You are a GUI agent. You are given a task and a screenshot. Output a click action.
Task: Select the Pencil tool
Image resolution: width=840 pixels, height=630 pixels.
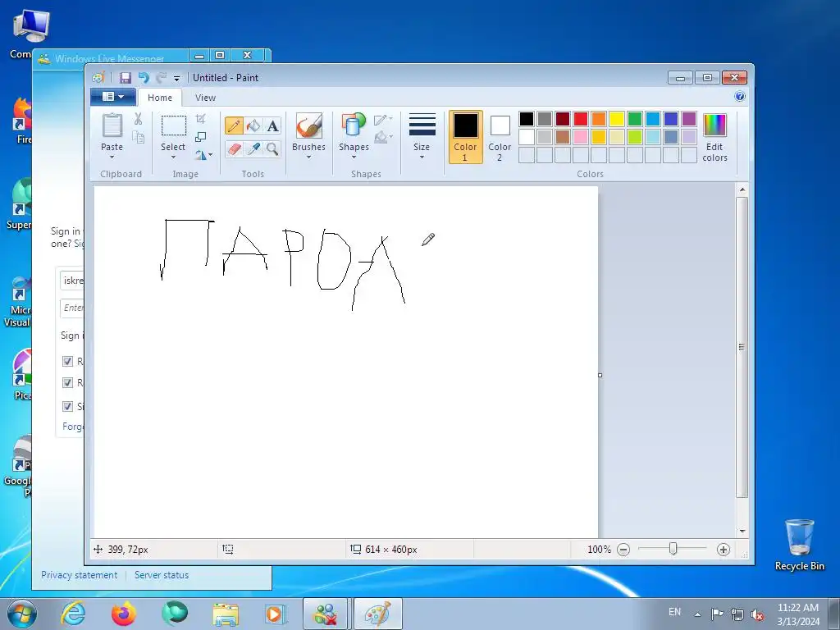234,126
